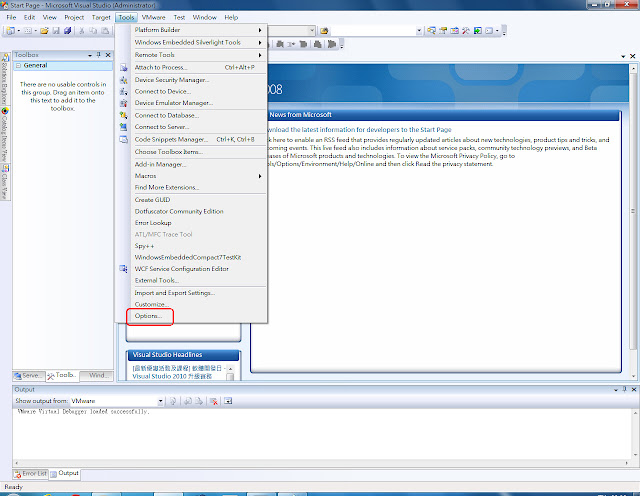Toggle auto-hide pin on Toolbox panel
The width and height of the screenshot is (640, 496).
click(x=98, y=55)
